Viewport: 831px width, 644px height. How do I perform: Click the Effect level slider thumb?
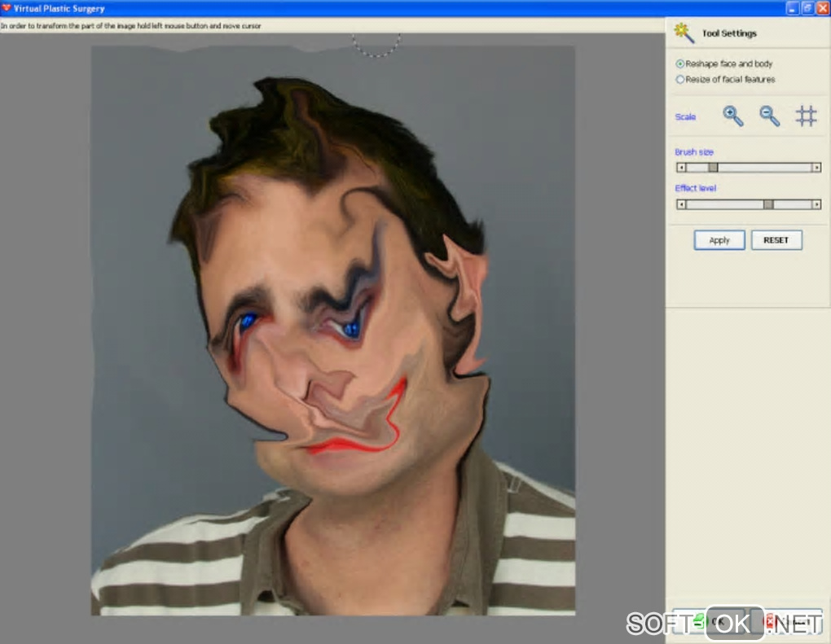[768, 204]
